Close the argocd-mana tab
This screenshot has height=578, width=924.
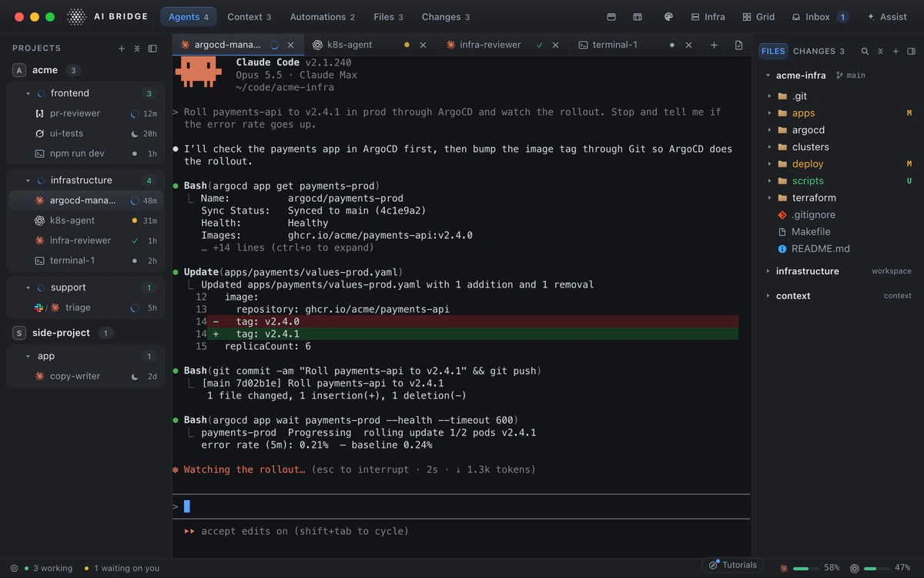(290, 45)
